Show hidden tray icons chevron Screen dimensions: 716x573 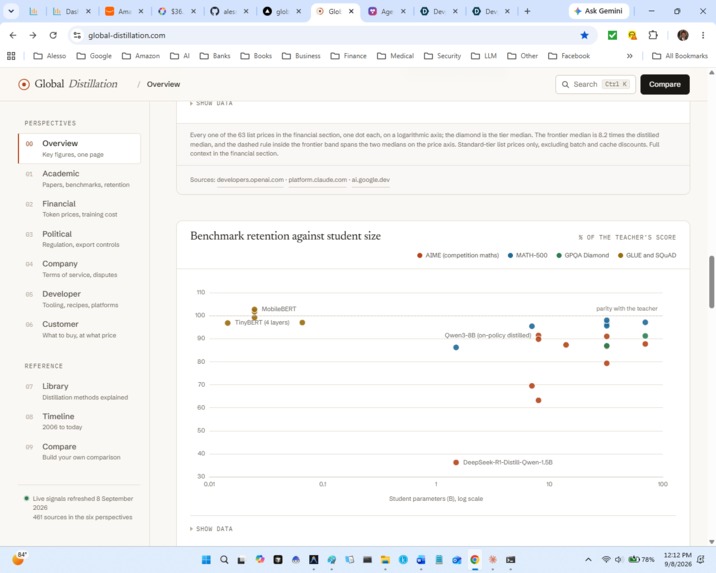pyautogui.click(x=588, y=559)
